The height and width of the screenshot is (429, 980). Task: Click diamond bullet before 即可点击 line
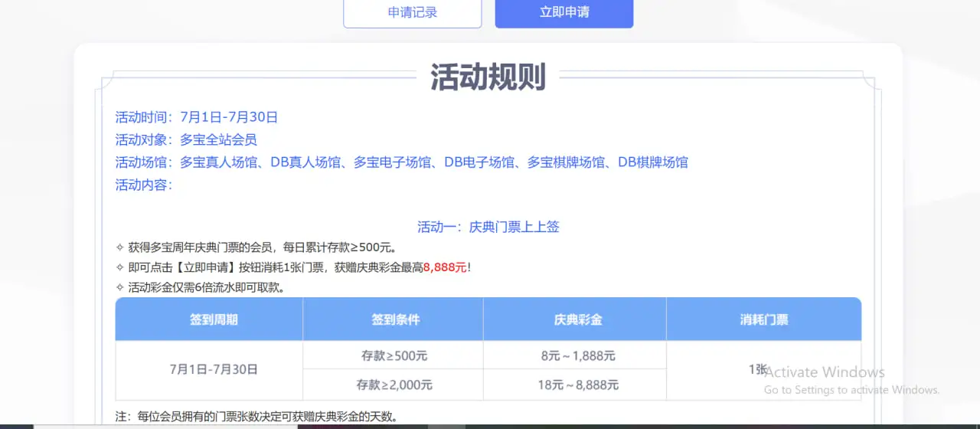click(119, 267)
